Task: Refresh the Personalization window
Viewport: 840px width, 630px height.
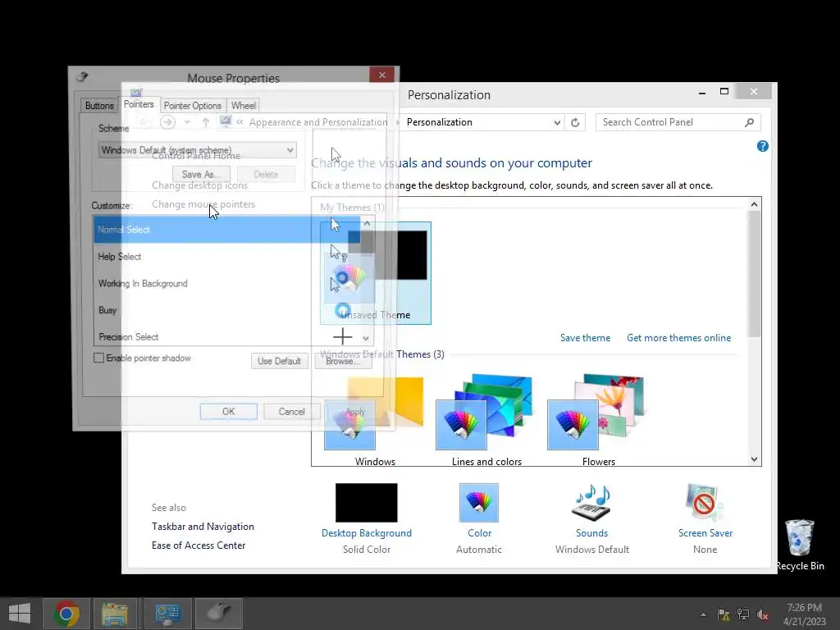Action: 575,123
